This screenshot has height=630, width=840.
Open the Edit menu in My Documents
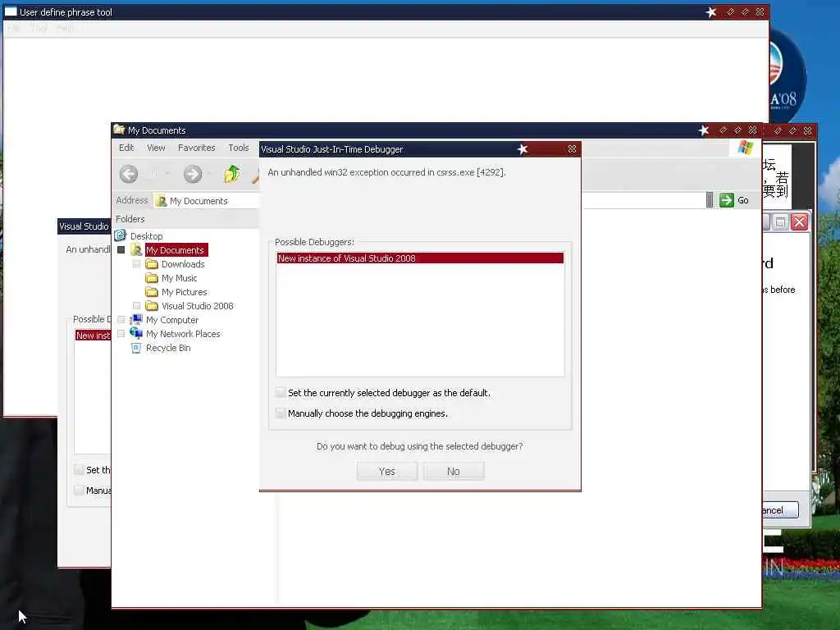[x=126, y=148]
